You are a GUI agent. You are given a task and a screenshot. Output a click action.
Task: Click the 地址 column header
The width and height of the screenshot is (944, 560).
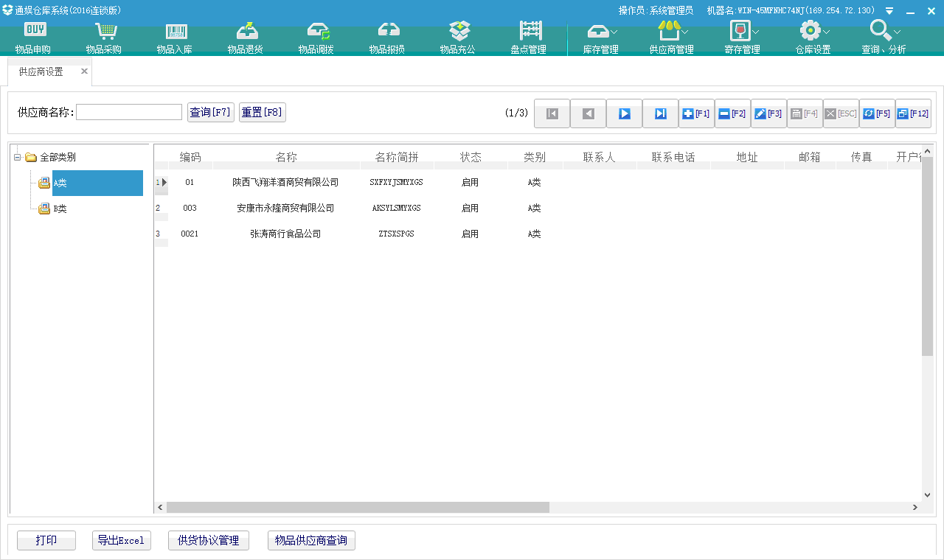click(747, 157)
